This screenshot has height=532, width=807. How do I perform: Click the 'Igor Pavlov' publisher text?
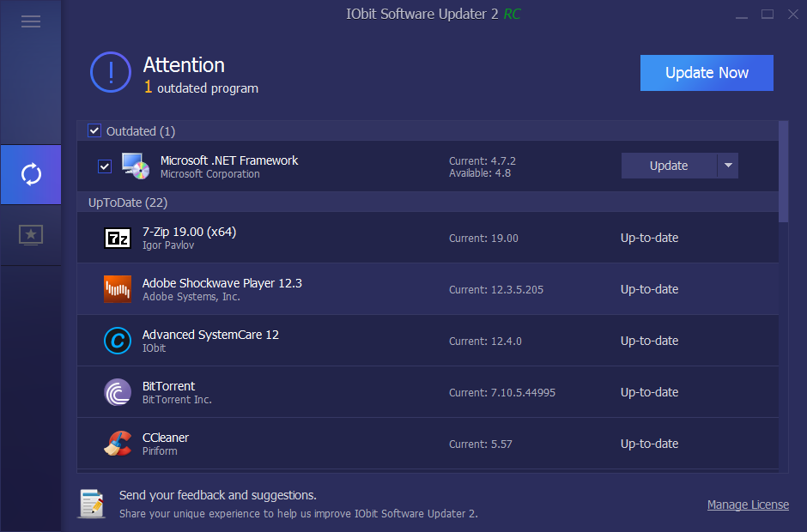tap(168, 245)
